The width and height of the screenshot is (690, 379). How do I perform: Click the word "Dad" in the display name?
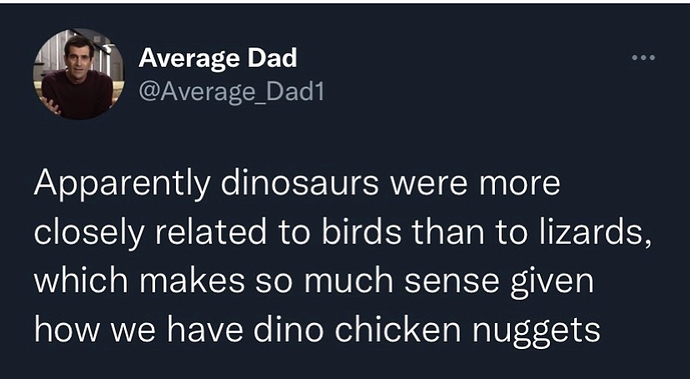click(272, 58)
